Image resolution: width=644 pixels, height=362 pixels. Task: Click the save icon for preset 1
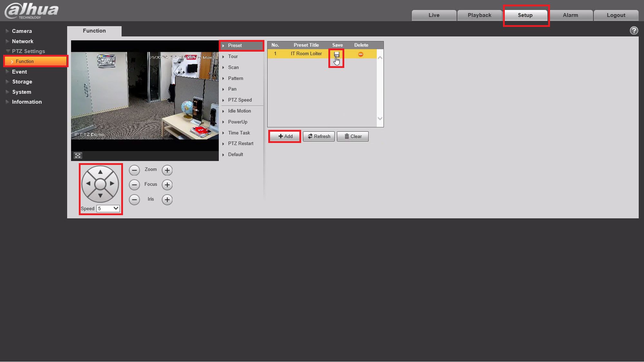pos(336,54)
